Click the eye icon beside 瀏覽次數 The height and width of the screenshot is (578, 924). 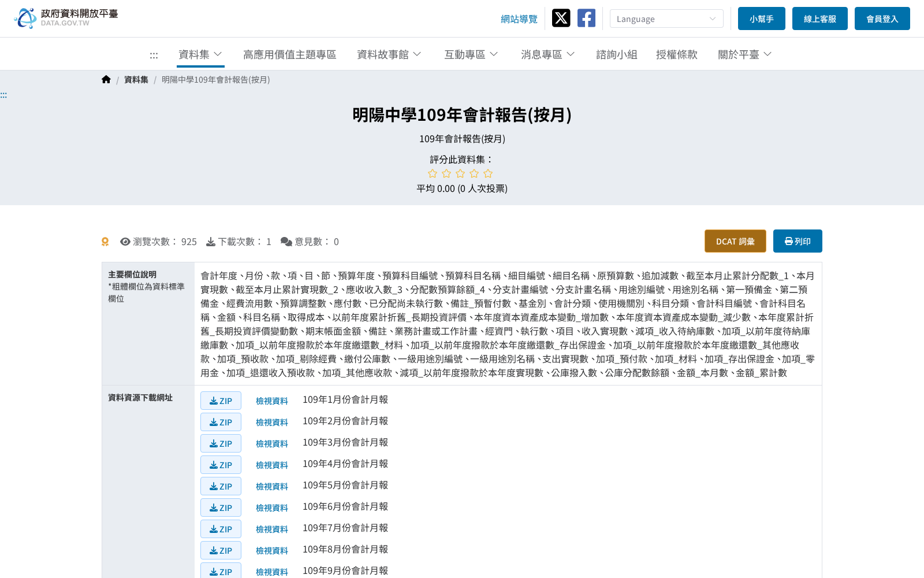point(125,242)
